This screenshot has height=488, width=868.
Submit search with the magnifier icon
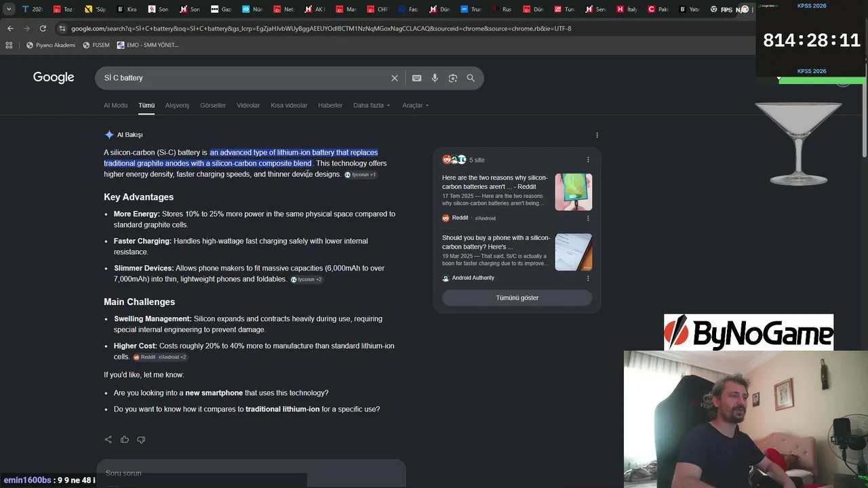(471, 78)
